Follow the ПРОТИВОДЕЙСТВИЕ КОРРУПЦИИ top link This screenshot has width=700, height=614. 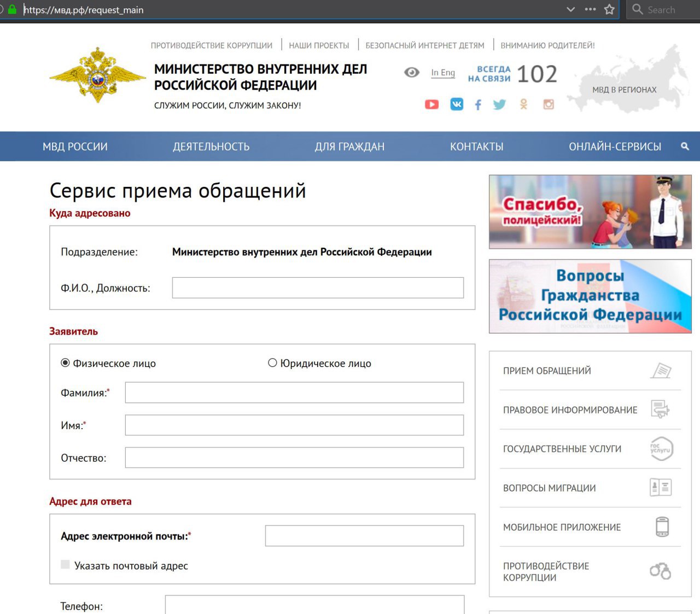point(212,45)
